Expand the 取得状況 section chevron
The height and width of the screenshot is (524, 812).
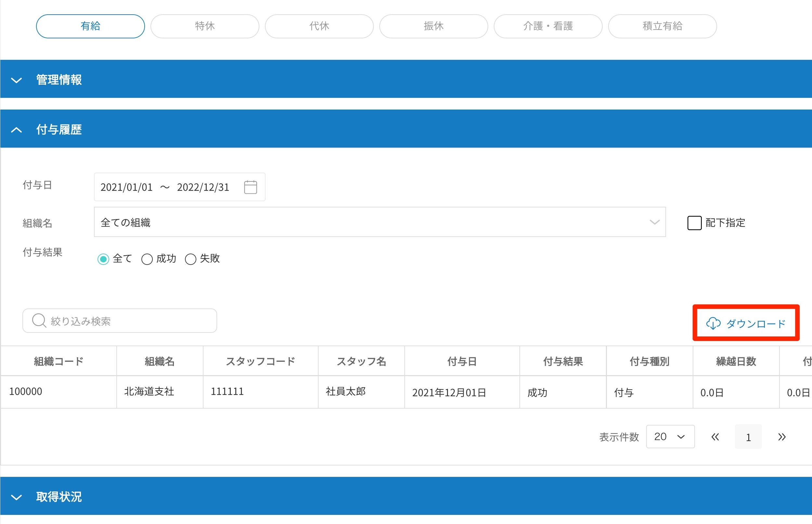tap(16, 497)
